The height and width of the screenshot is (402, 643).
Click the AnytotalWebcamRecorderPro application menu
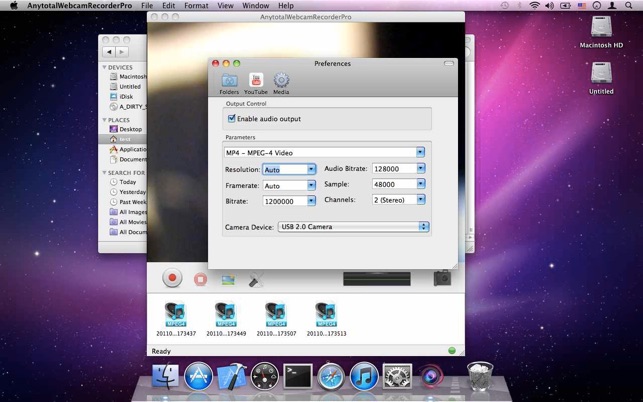(x=80, y=6)
